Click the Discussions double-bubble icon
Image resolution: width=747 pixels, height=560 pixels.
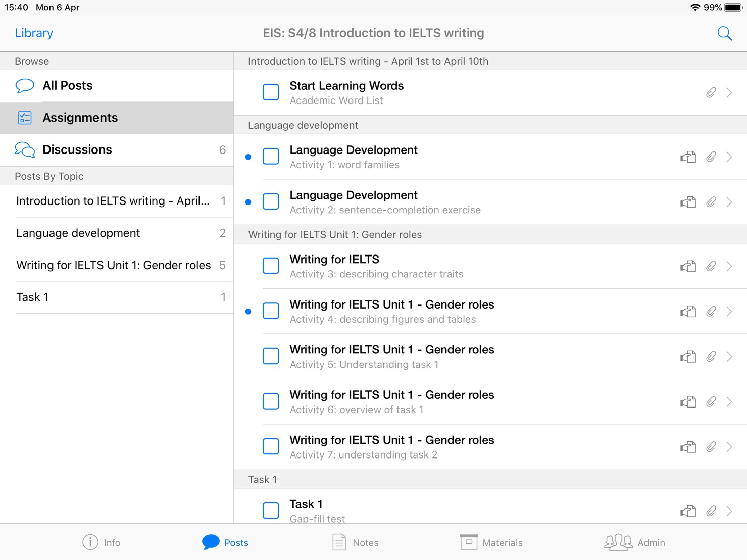[x=25, y=150]
